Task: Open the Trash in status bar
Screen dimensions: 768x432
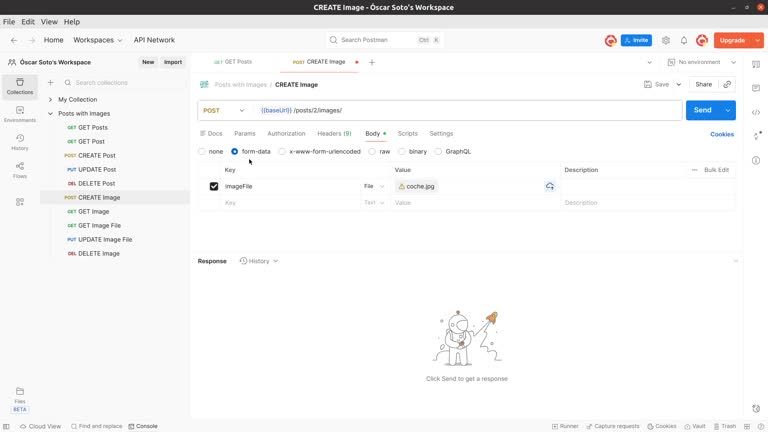Action: 725,426
